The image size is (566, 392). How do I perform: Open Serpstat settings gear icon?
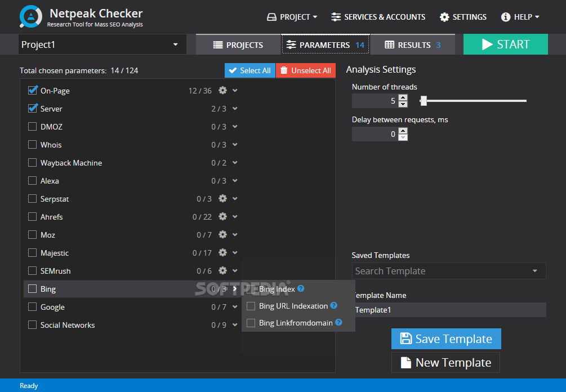pos(222,198)
